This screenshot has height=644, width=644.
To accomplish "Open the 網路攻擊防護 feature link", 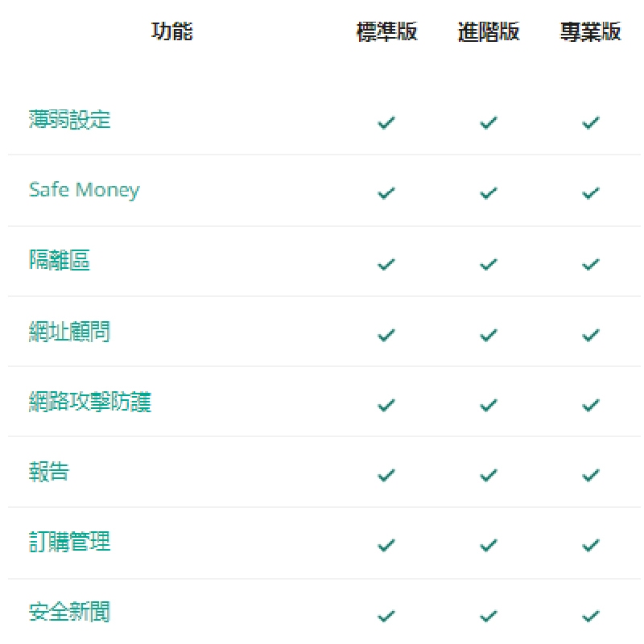I will coord(89,402).
